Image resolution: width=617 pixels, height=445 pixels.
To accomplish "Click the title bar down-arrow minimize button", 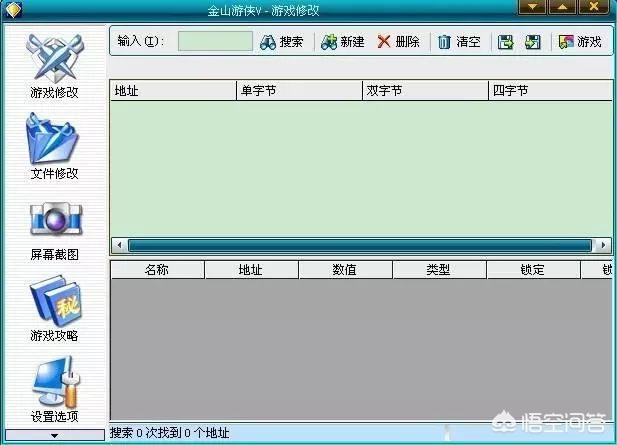I will (x=532, y=7).
